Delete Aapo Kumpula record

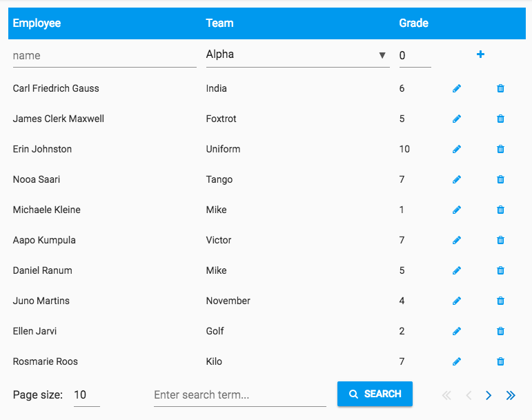pyautogui.click(x=500, y=240)
